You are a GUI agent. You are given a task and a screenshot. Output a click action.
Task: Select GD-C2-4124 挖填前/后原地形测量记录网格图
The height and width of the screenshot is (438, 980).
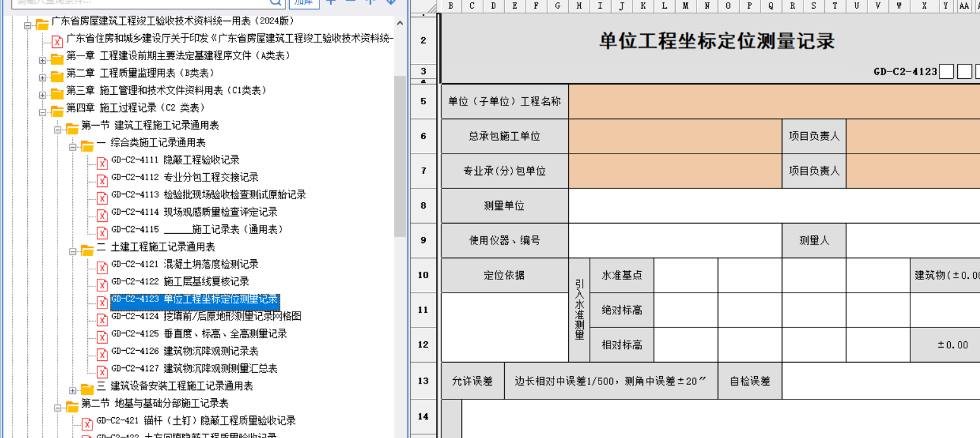pyautogui.click(x=232, y=316)
